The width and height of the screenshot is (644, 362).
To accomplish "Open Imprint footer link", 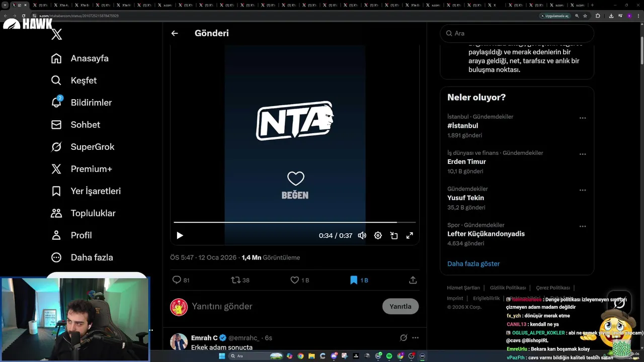I will pyautogui.click(x=455, y=299).
